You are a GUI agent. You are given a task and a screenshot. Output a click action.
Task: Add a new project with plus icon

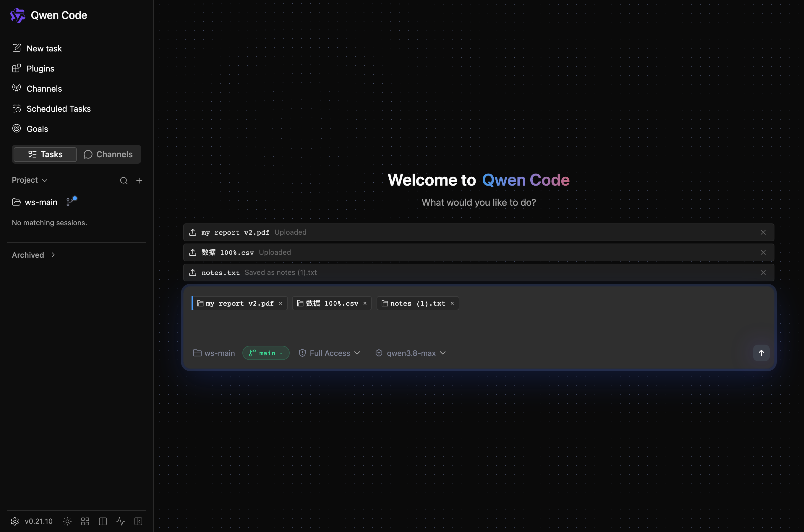pyautogui.click(x=139, y=181)
